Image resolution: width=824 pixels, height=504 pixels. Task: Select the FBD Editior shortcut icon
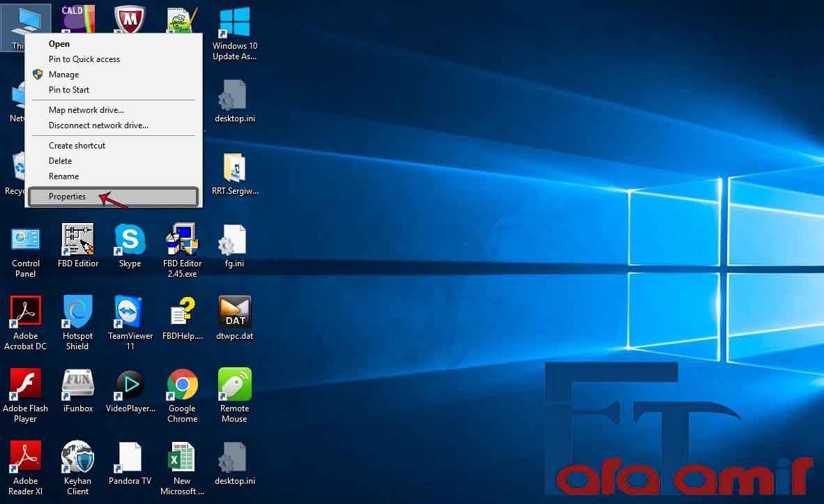click(x=78, y=240)
